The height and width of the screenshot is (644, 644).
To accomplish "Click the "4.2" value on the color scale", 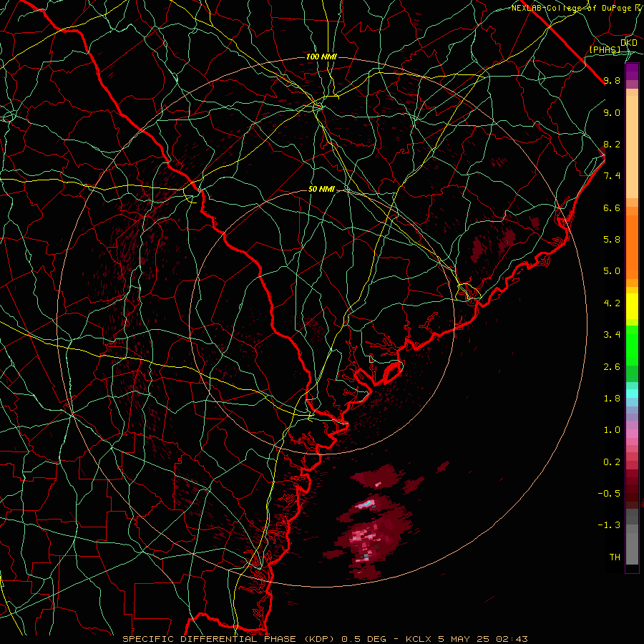I will pyautogui.click(x=612, y=303).
